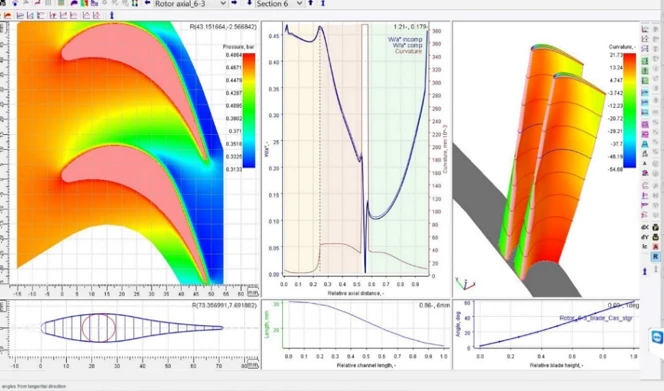Click the mm unit button under pressure plot

(x=253, y=292)
